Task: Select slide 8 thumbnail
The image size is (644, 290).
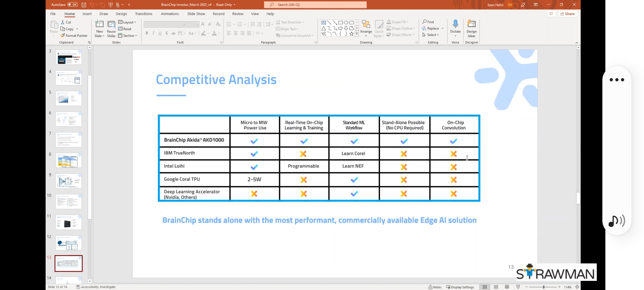Action: coord(68,160)
